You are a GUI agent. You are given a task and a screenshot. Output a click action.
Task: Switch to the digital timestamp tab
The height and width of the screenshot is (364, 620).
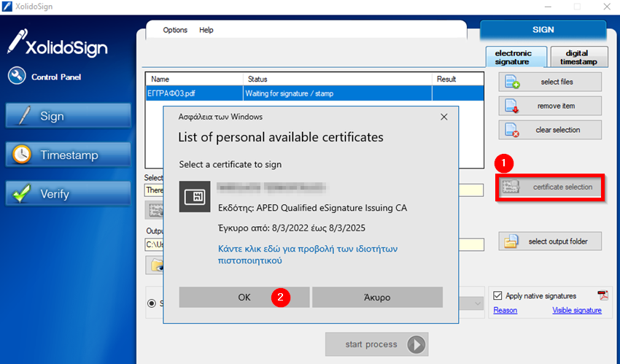pyautogui.click(x=579, y=58)
